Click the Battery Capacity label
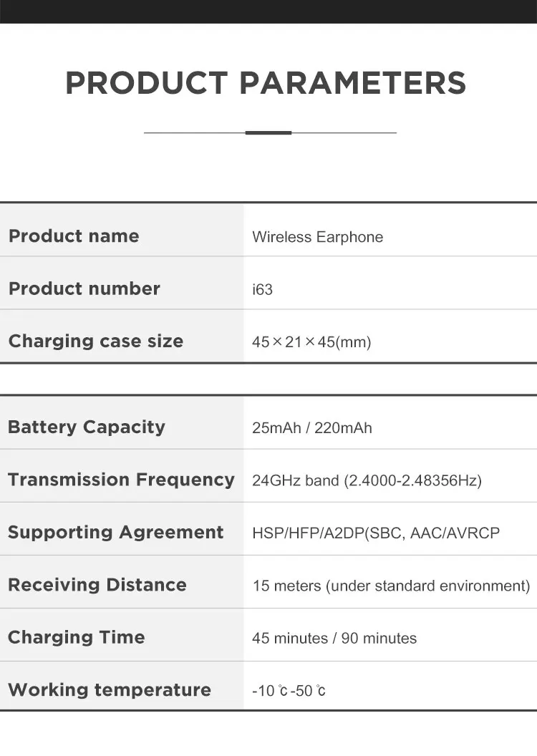Screen dimensions: 537x756 (86, 427)
